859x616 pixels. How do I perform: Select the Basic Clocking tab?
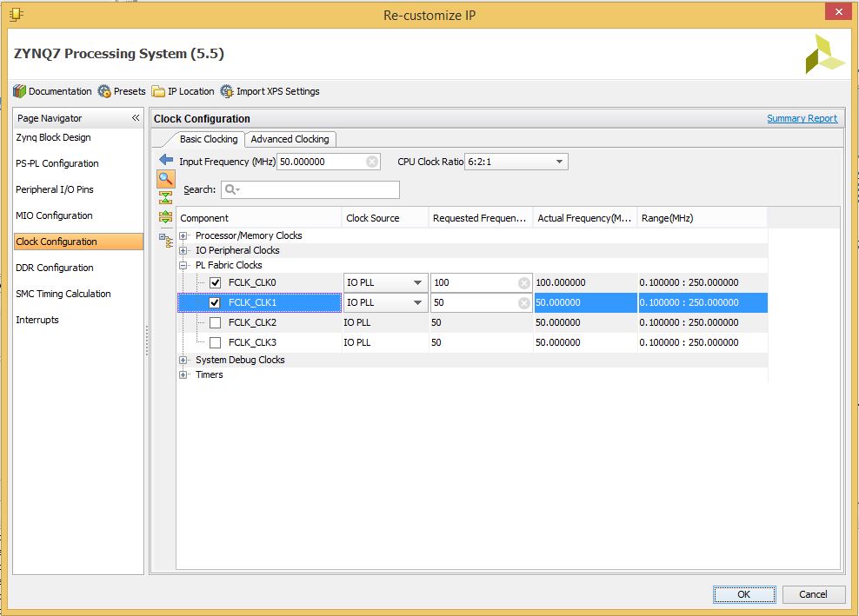(208, 139)
